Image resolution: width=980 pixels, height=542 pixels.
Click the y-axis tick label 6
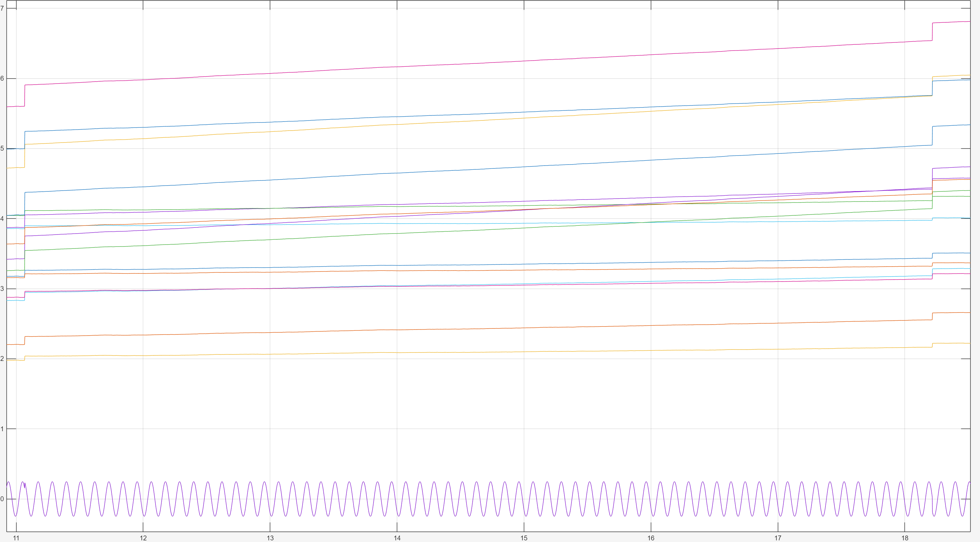tap(2, 78)
